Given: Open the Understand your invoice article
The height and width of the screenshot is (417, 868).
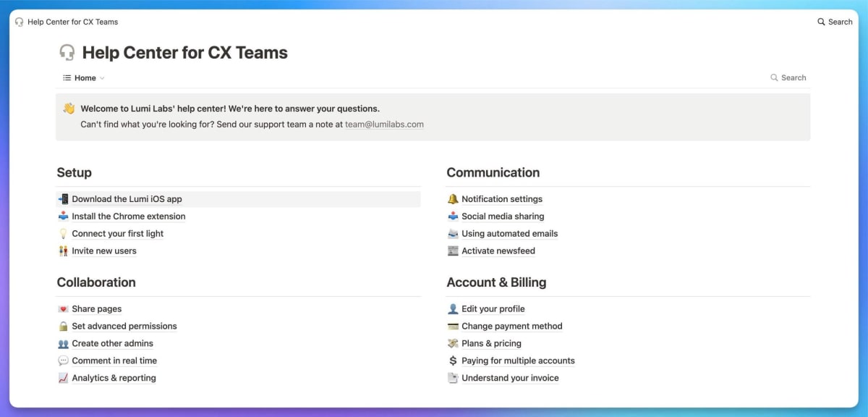Looking at the screenshot, I should [x=510, y=378].
